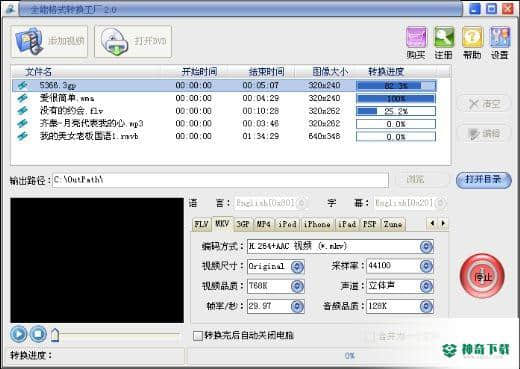
Task: Click the 输出路径 output path field
Action: pos(220,180)
